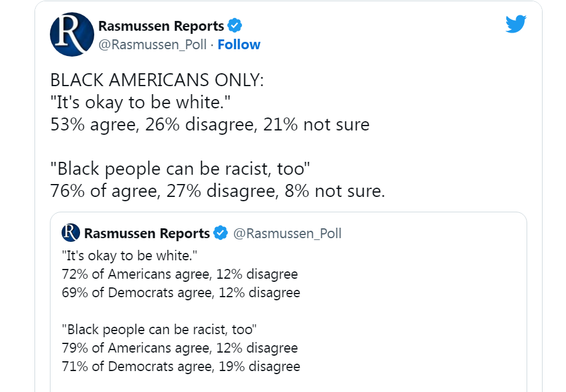566x392 pixels.
Task: Open the bold Rasmussen Reports name at top
Action: tap(161, 26)
